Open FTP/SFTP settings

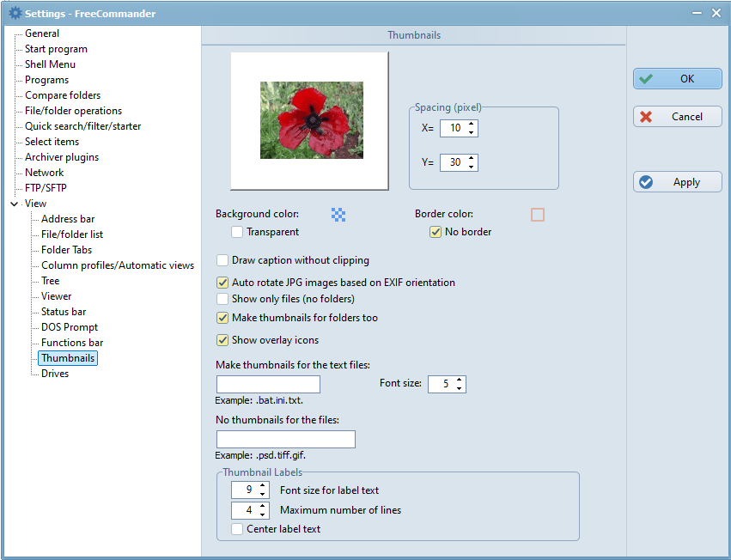(x=46, y=188)
